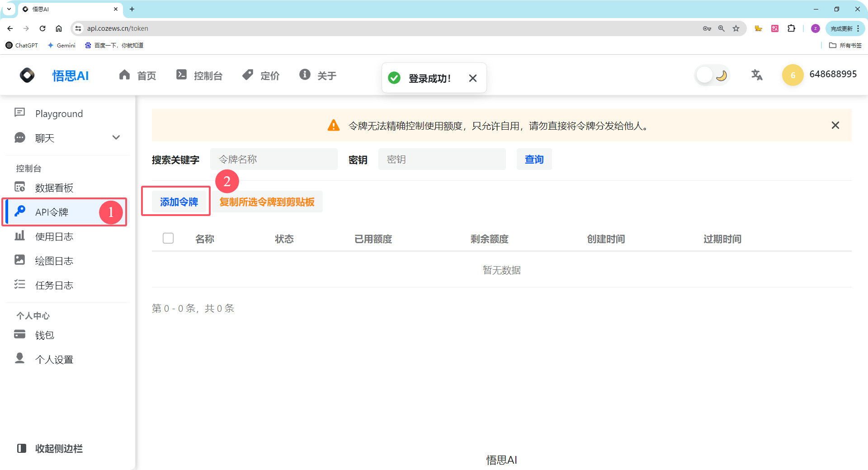Open the ChatGPT bookmark

pos(22,45)
